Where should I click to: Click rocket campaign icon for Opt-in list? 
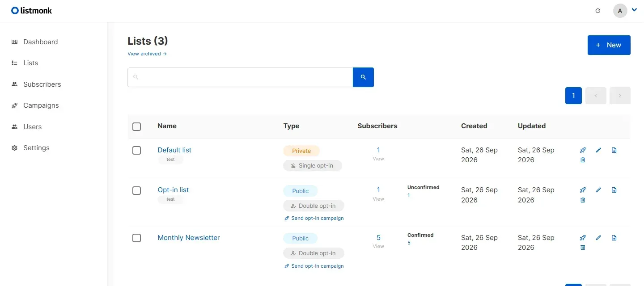click(x=582, y=190)
